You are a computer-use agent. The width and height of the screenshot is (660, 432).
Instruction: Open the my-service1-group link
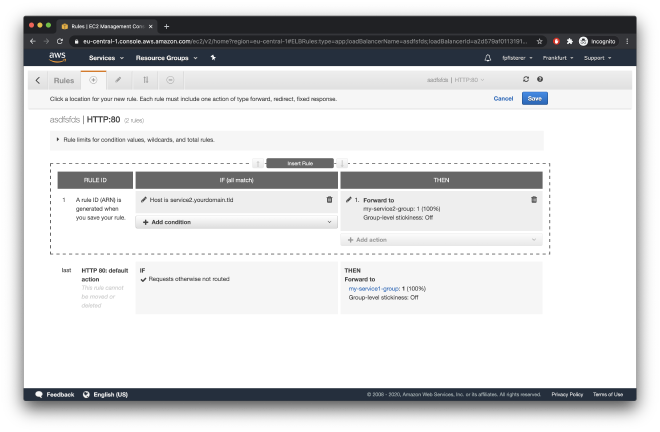[374, 289]
